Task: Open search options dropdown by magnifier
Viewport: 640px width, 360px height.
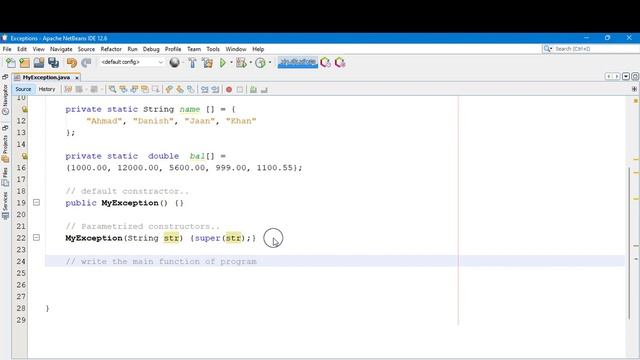Action: pyautogui.click(x=548, y=49)
